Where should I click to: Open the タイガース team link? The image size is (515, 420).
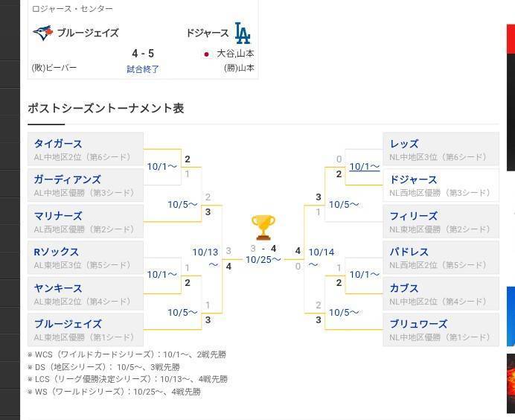tap(58, 144)
